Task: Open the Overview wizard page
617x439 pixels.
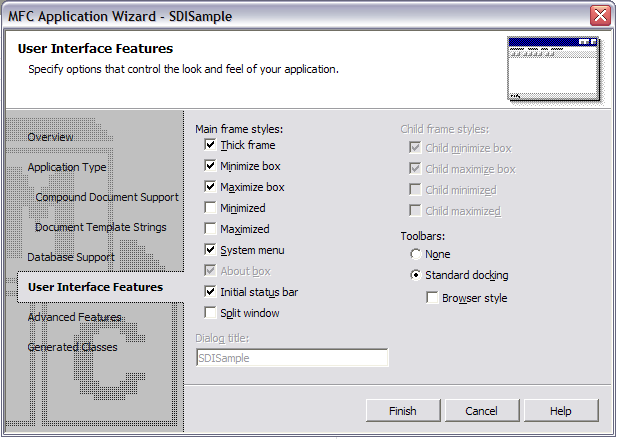Action: 50,137
